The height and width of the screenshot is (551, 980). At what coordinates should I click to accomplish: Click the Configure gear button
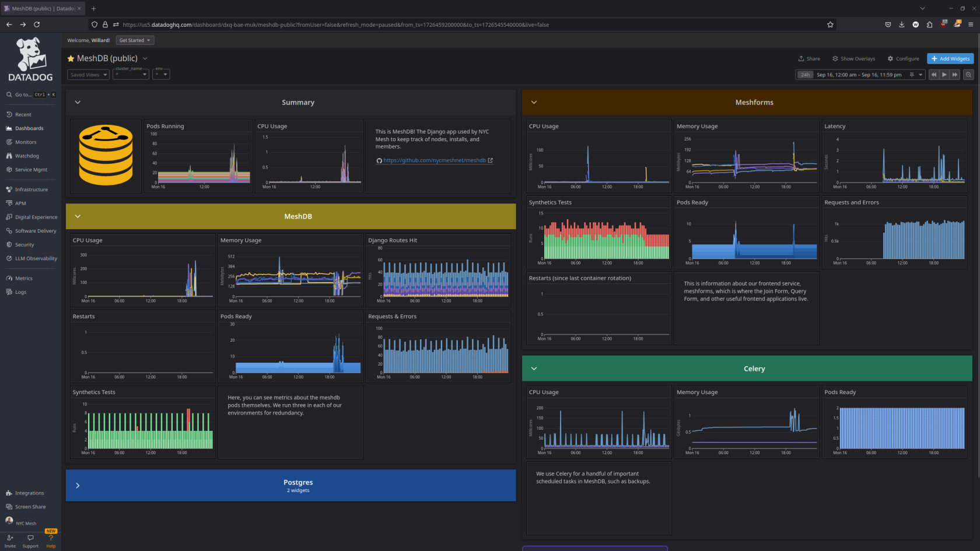pyautogui.click(x=903, y=59)
